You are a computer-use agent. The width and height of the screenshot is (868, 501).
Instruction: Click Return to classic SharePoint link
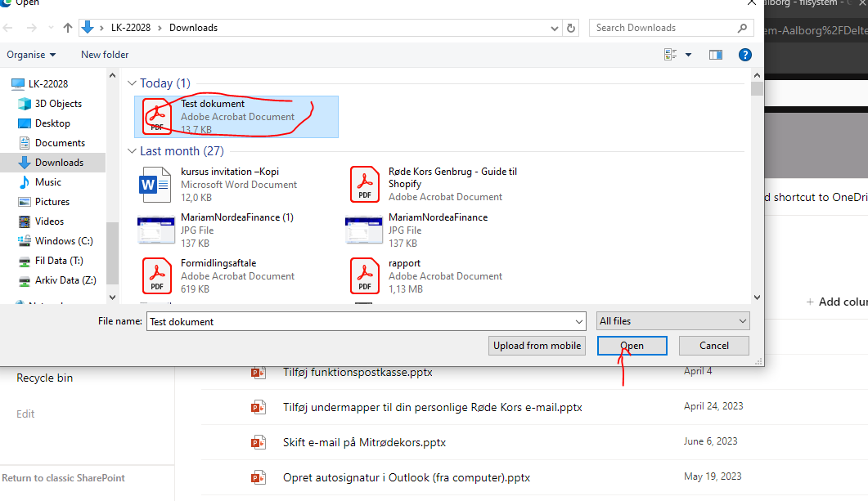click(x=63, y=478)
